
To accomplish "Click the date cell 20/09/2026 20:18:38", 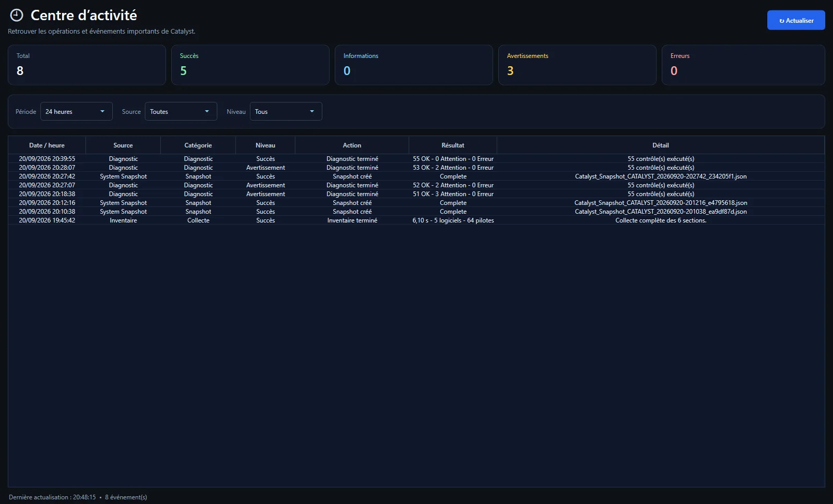I will coord(47,194).
